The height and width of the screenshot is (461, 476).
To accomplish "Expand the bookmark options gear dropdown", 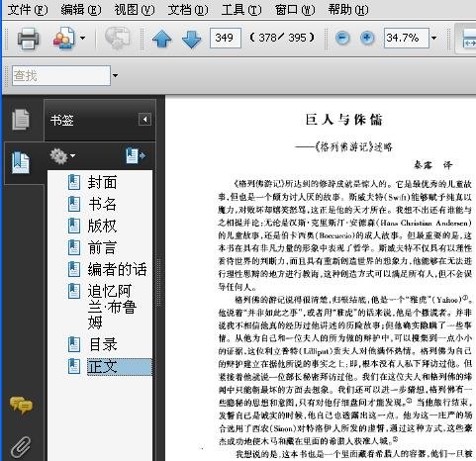I will (62, 156).
